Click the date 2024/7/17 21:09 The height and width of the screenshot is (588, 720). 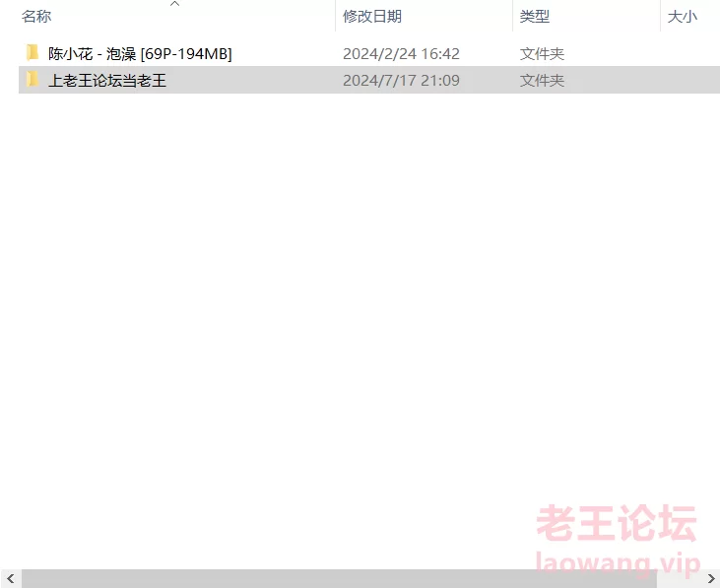[401, 81]
